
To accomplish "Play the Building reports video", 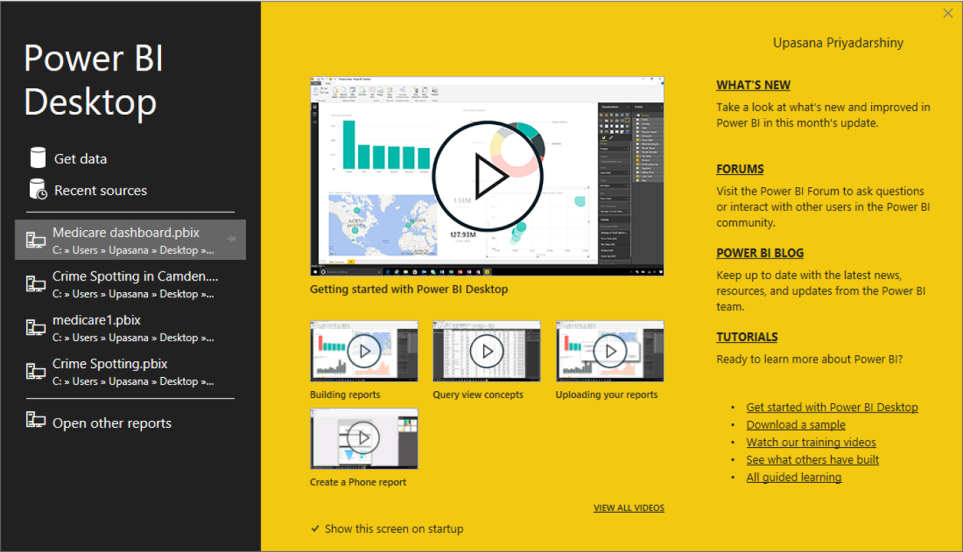I will (364, 351).
